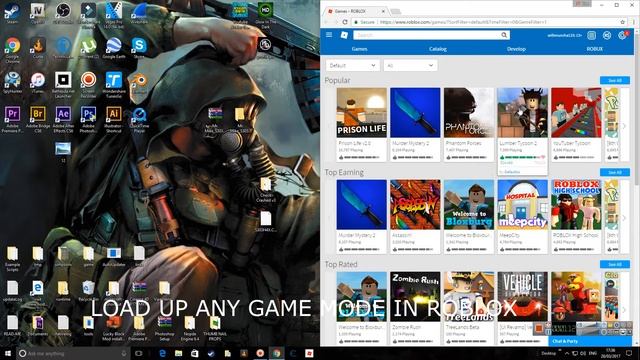Viewport: 640px width, 360px height.
Task: Launch Adobe After Effects CS6 shortcut
Action: 63,120
